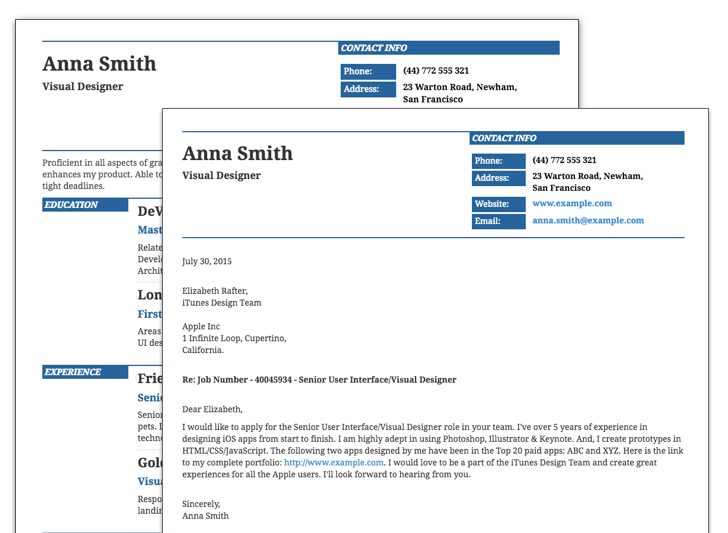728x533 pixels.
Task: Click the resume summary text starting with Proficient
Action: (x=102, y=174)
